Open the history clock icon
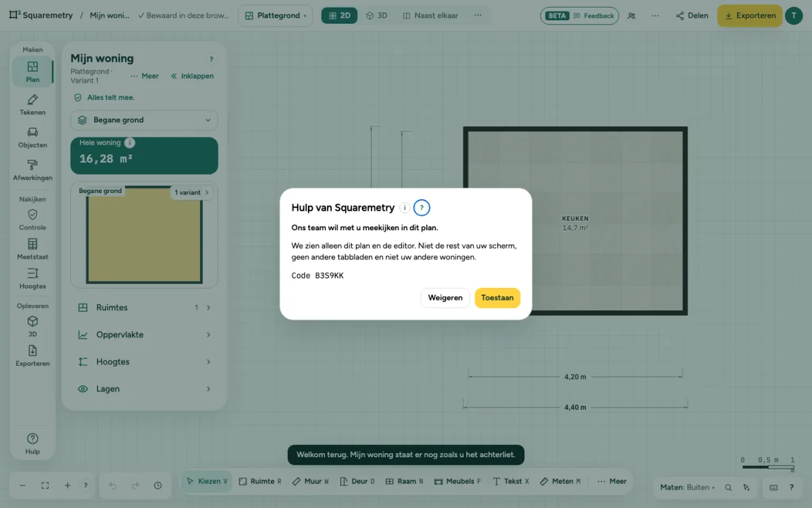 (158, 486)
